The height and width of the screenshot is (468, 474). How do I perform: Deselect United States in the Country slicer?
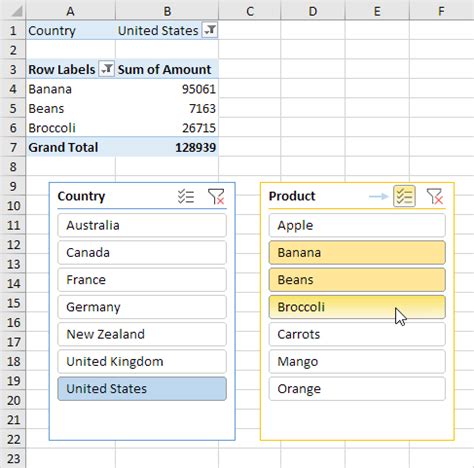point(142,389)
